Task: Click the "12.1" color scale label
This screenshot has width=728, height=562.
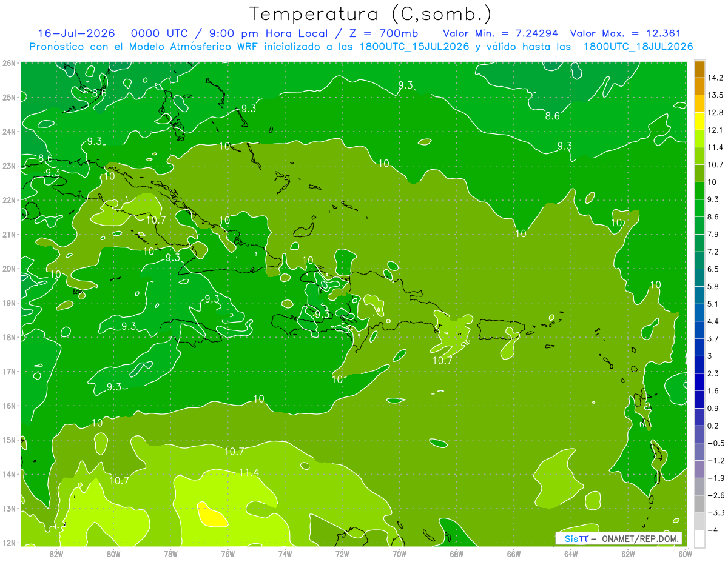Action: (715, 130)
